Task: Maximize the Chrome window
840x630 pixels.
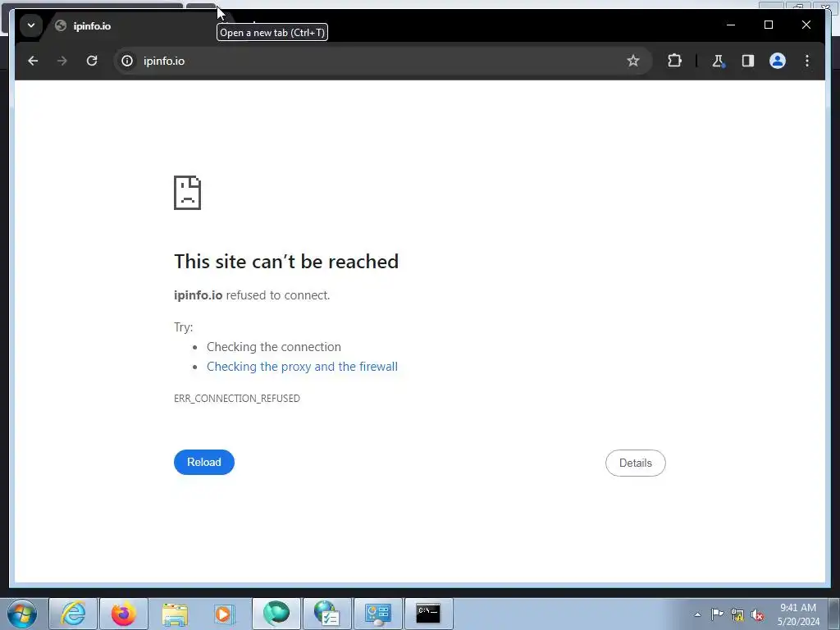Action: (768, 25)
